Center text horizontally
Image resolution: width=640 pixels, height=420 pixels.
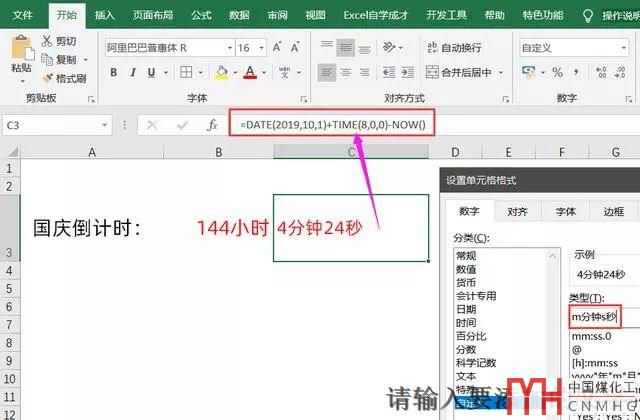point(345,73)
